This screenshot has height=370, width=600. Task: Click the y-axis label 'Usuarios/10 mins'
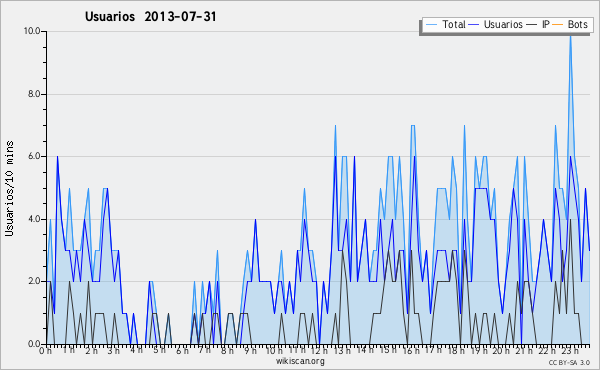[x=10, y=188]
